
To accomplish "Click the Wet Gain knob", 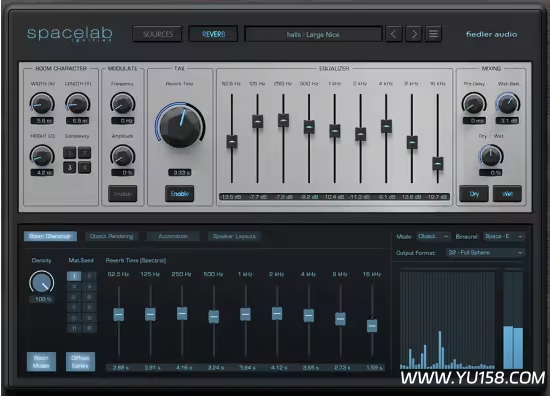I will 508,103.
